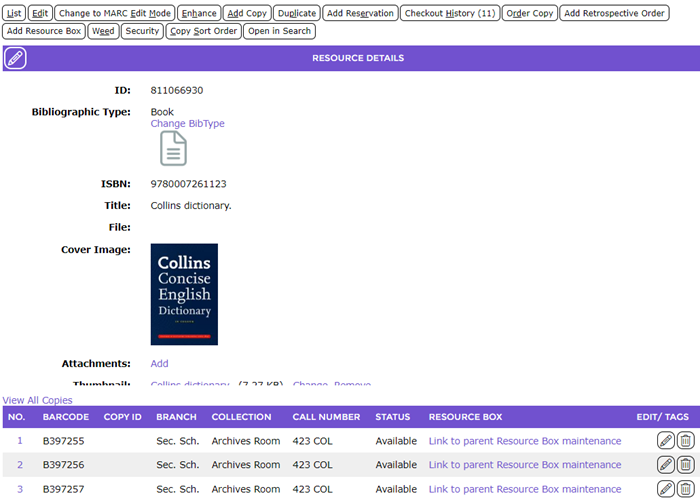Open Resource Box link for copy B397257
This screenshot has height=500, width=700.
pos(525,489)
